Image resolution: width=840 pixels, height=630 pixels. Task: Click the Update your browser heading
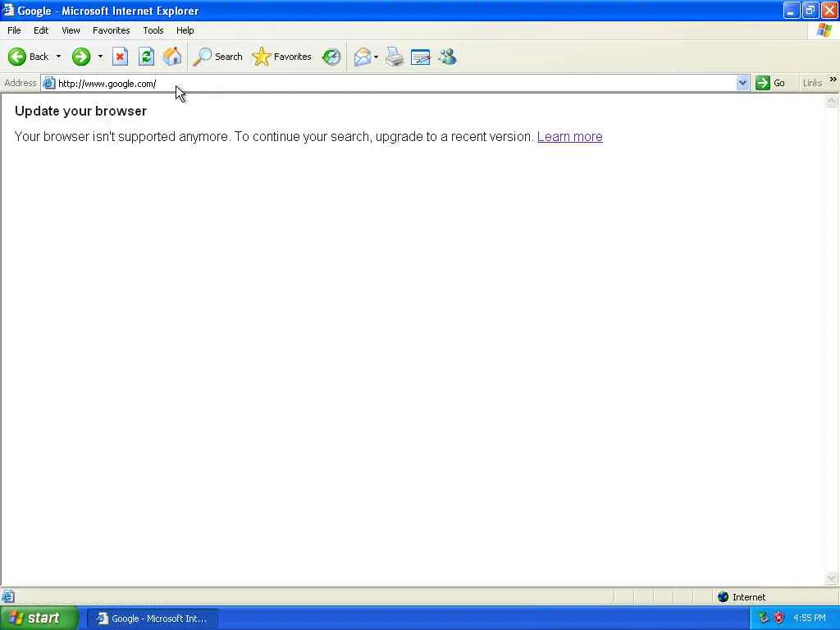point(81,111)
